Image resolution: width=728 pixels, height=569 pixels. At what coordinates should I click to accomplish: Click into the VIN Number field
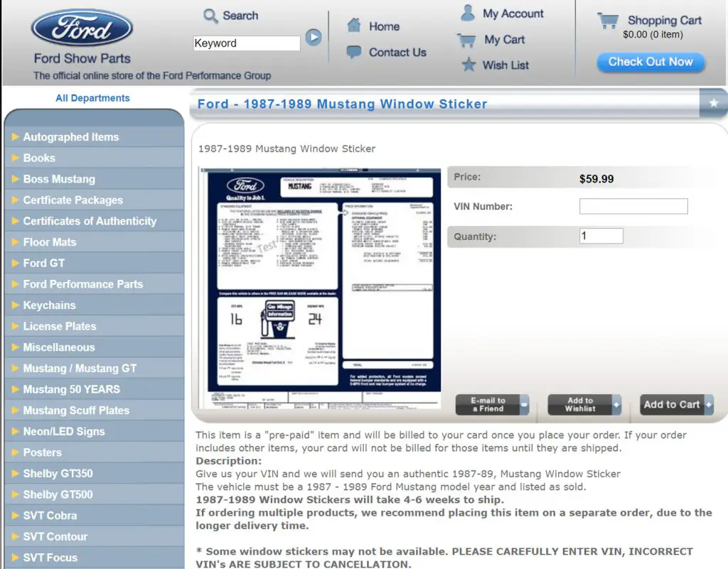tap(633, 207)
